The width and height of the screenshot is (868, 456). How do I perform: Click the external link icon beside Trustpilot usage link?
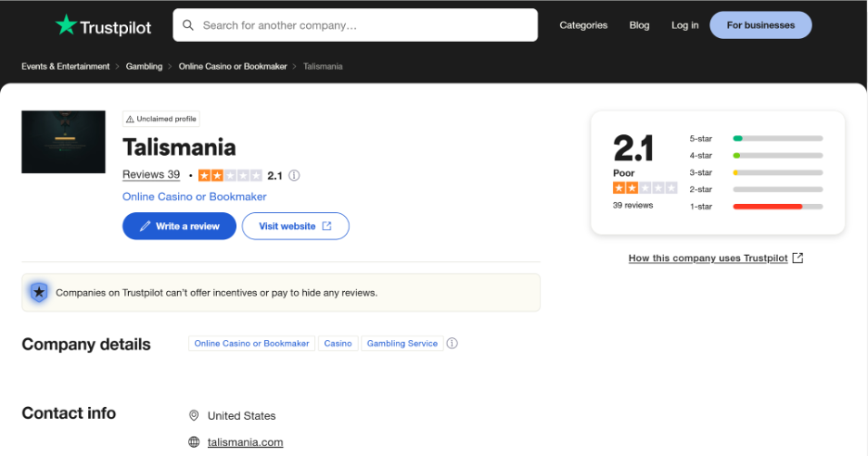[x=798, y=258]
